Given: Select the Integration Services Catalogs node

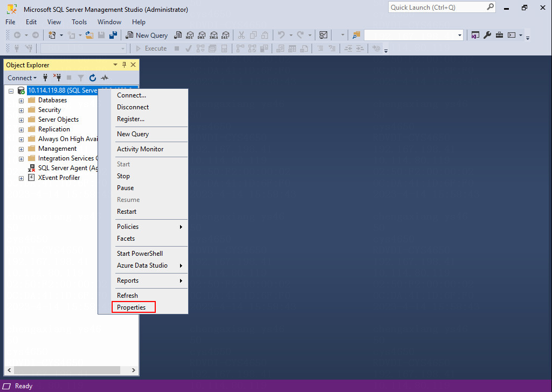Looking at the screenshot, I should pos(67,158).
